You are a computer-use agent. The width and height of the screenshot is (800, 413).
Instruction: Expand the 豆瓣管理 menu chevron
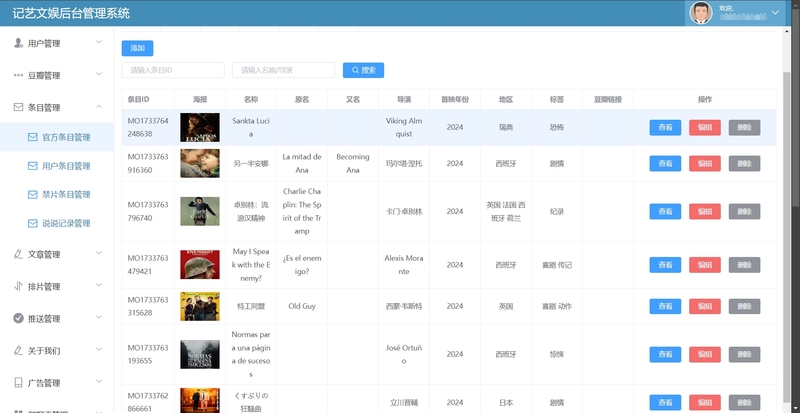99,74
